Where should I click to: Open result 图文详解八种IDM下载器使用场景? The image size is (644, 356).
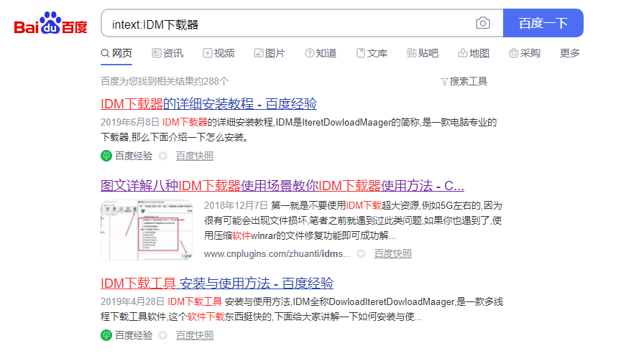pos(282,186)
